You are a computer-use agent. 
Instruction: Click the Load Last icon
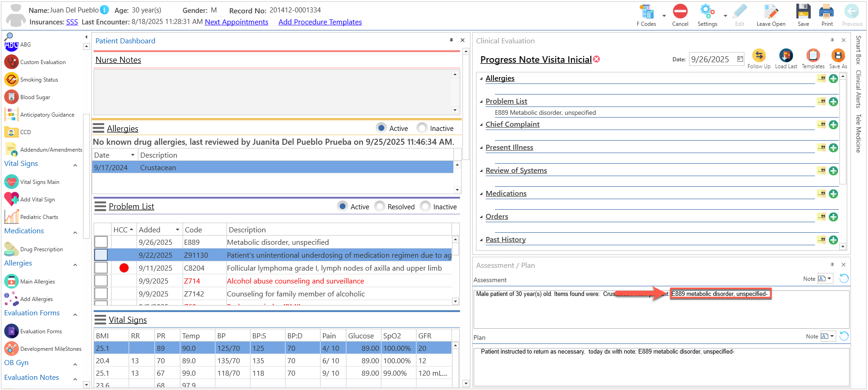786,56
